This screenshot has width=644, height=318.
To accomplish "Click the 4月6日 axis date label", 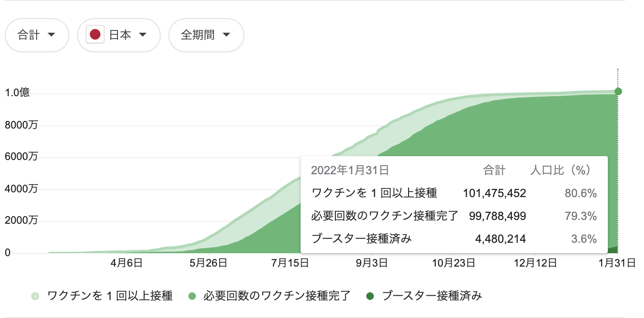I will pos(127,263).
